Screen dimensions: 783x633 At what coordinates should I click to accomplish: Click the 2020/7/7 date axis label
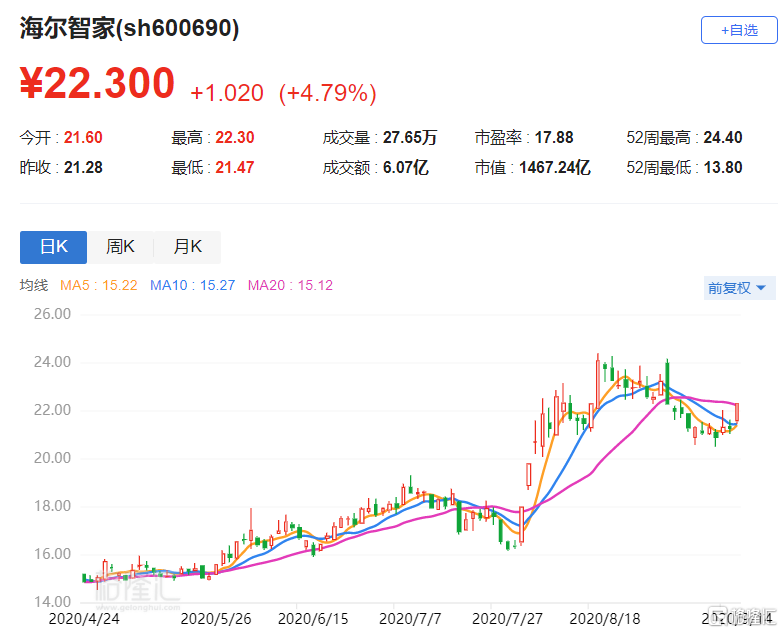410,619
